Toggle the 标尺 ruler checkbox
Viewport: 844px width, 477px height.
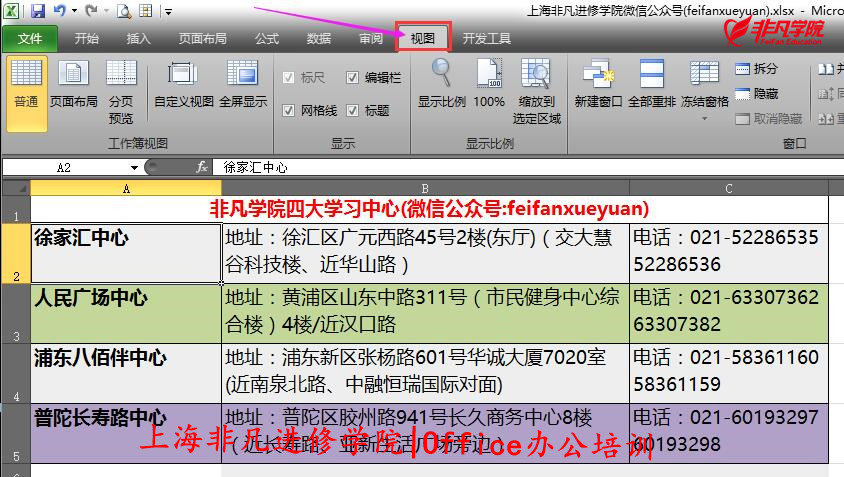pos(289,78)
